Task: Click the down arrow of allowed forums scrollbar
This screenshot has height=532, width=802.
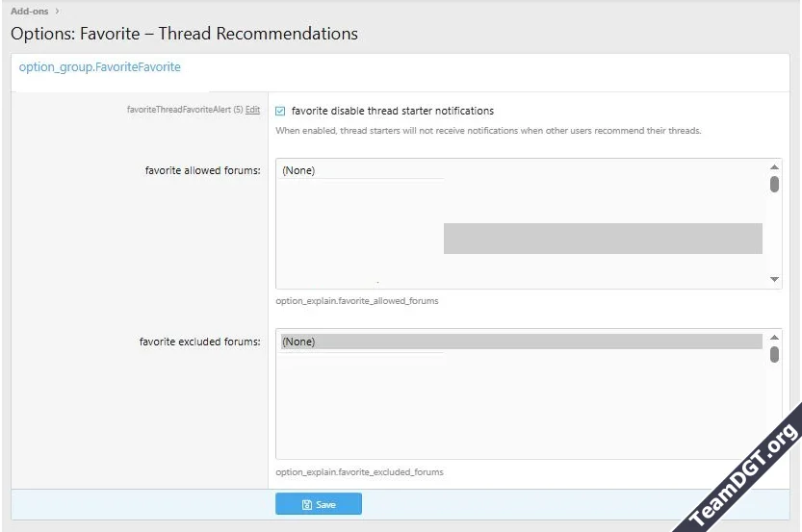Action: coord(774,279)
